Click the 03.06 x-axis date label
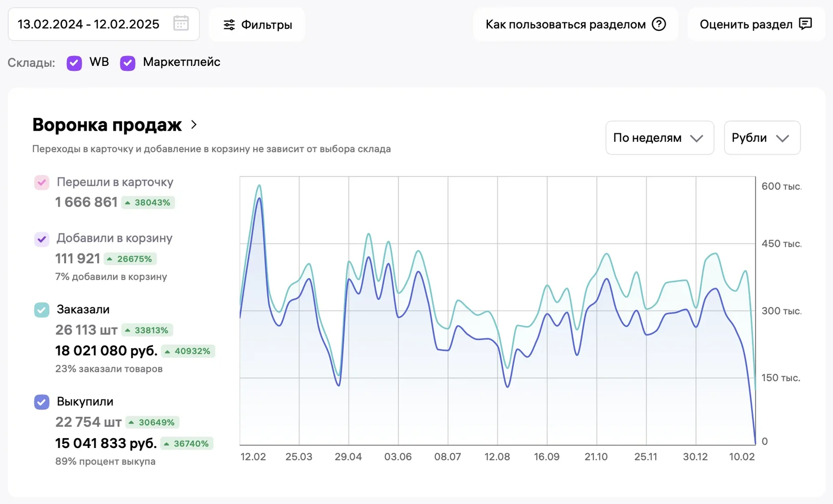Screen dimensions: 833x504 point(398,457)
